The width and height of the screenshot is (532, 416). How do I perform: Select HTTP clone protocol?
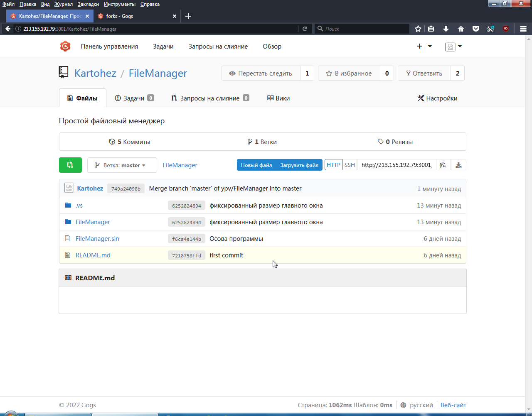pyautogui.click(x=333, y=165)
